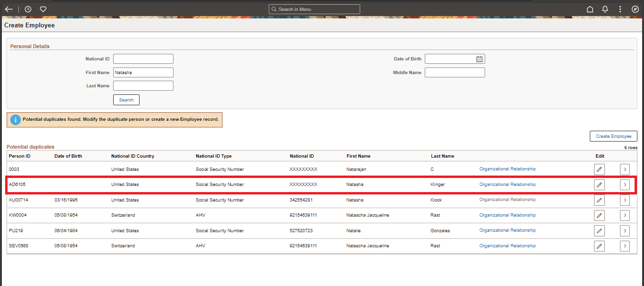This screenshot has width=644, height=286.
Task: Open My Favorites heart icon
Action: pyautogui.click(x=43, y=9)
